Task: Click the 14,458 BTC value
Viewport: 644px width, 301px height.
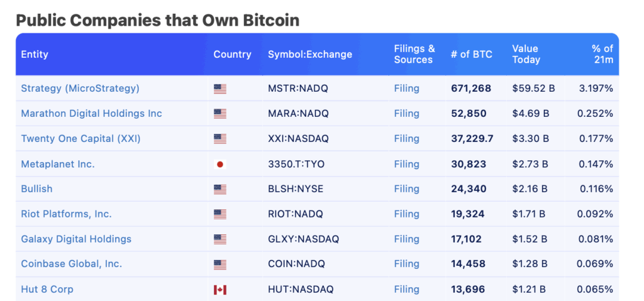Action: 468,264
